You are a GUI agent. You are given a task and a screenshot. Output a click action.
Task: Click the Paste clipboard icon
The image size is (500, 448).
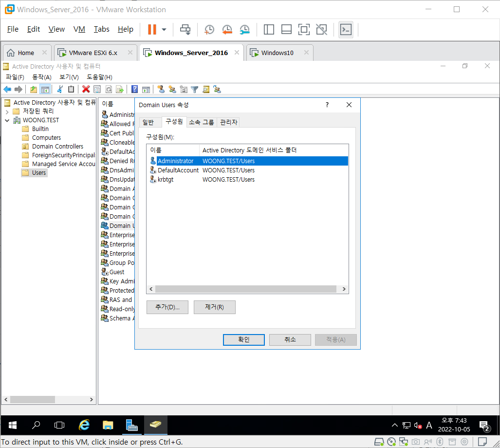71,90
